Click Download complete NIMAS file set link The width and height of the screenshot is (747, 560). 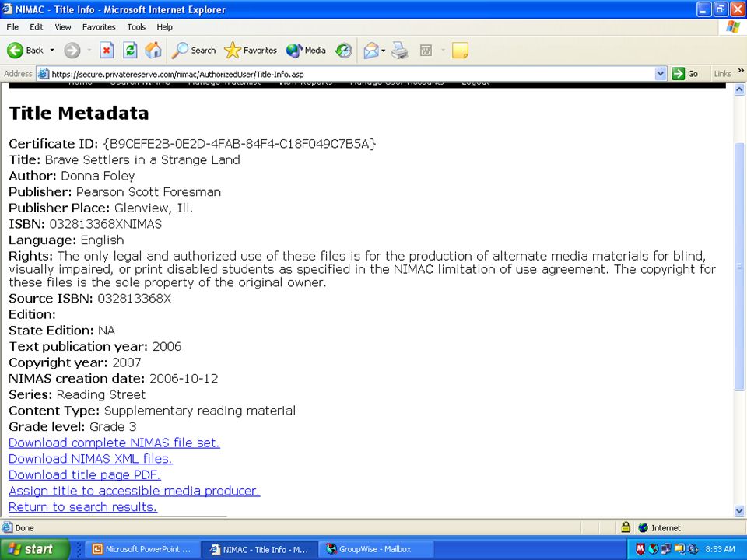point(114,443)
